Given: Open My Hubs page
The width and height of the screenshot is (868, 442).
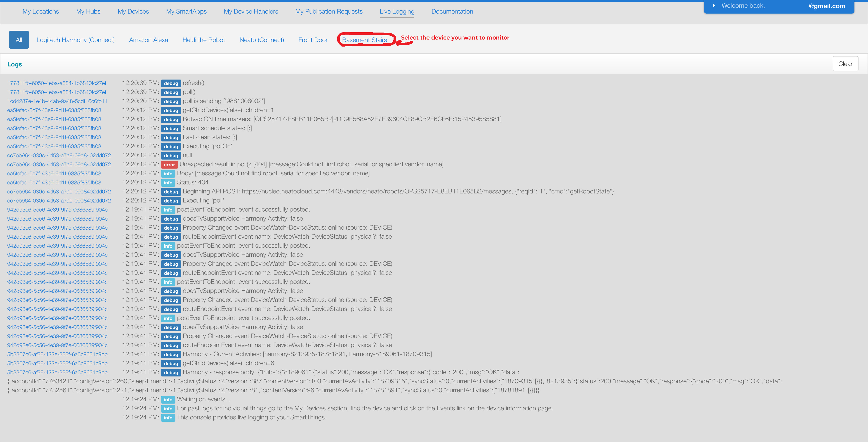Looking at the screenshot, I should tap(88, 12).
